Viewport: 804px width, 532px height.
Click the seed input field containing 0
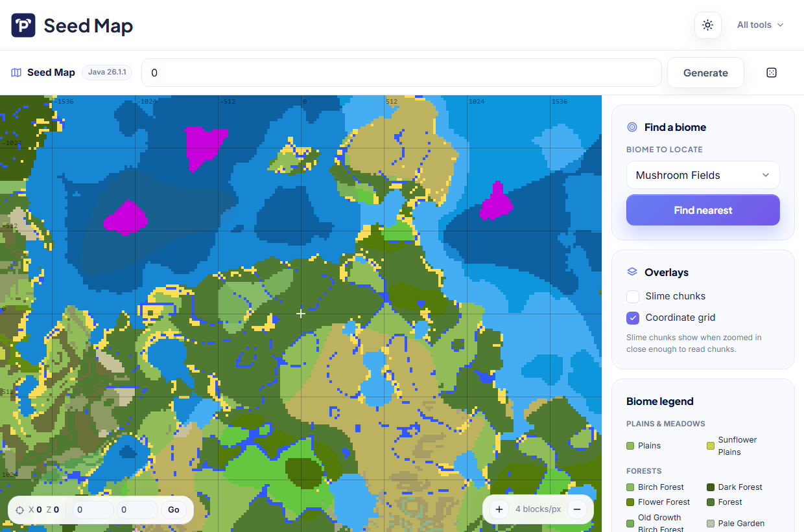(x=401, y=73)
